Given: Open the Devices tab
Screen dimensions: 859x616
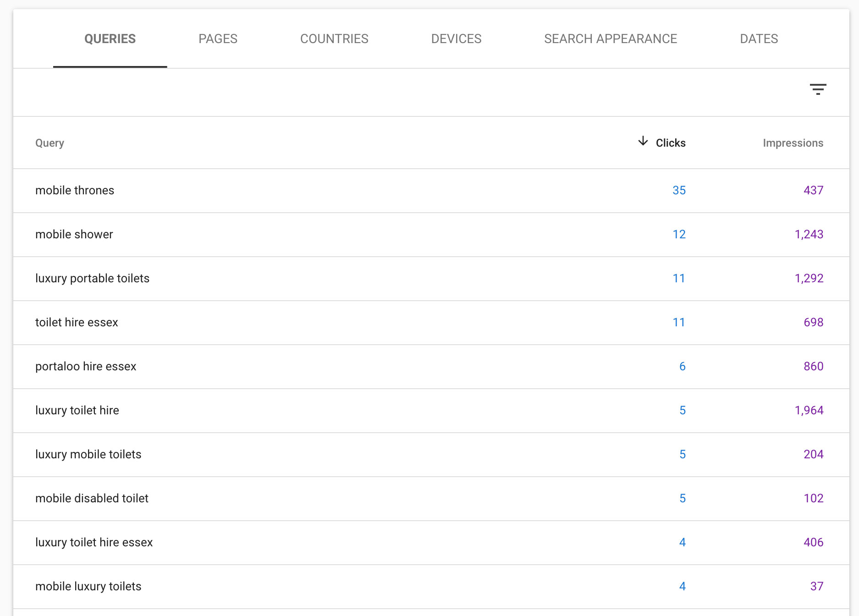Looking at the screenshot, I should pos(456,39).
